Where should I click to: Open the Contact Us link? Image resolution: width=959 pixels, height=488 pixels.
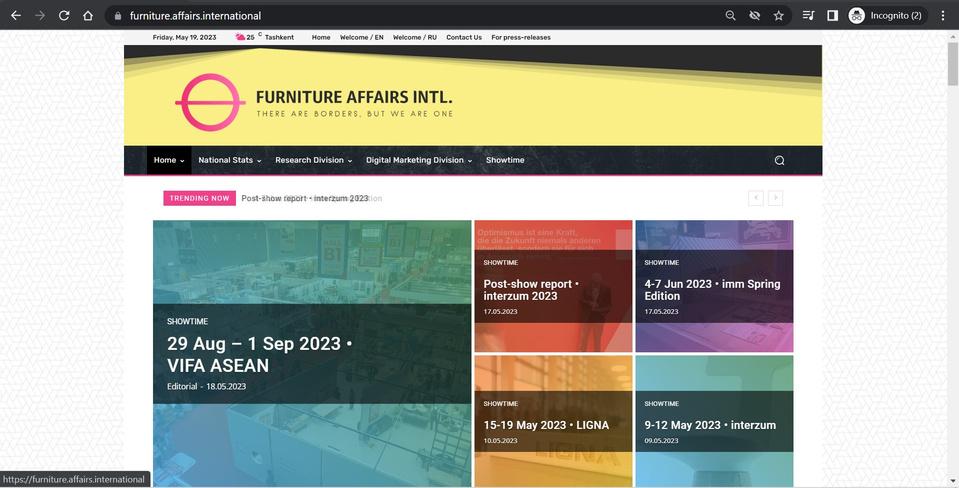(x=464, y=37)
